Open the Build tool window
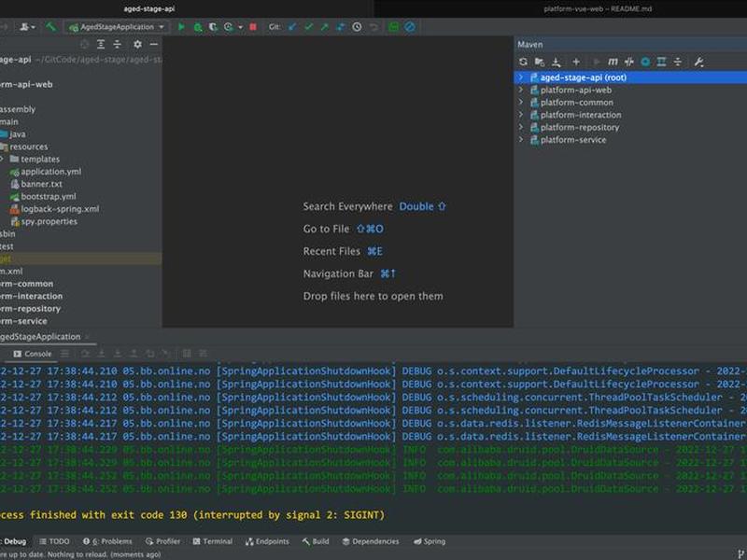This screenshot has width=747, height=560. pos(316,541)
